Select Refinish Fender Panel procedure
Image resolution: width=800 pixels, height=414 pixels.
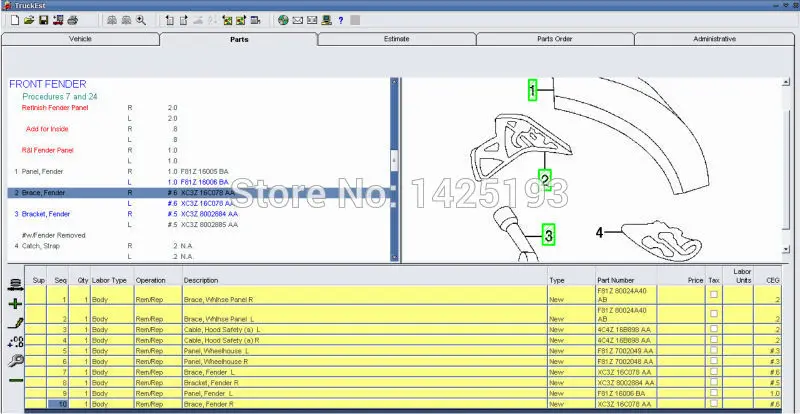pos(55,108)
